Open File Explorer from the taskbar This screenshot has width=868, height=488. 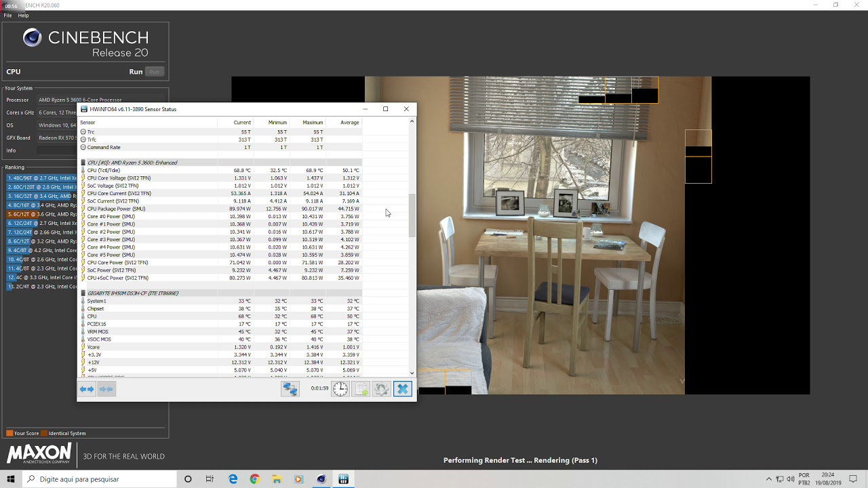[x=277, y=479]
